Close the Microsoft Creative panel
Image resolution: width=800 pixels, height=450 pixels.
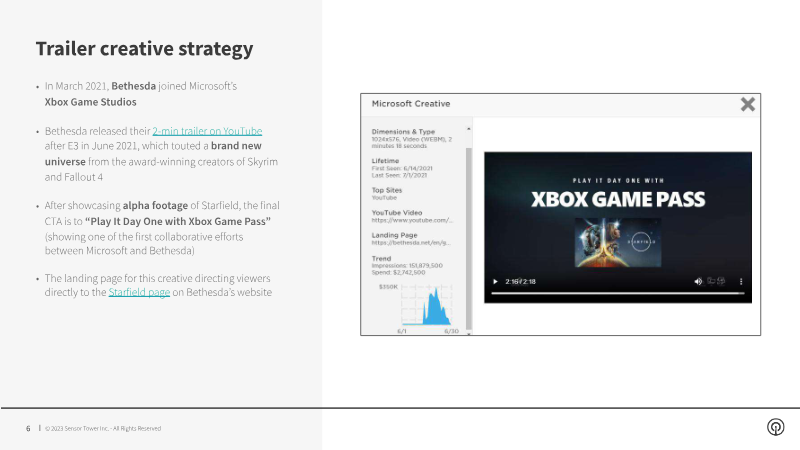point(747,104)
